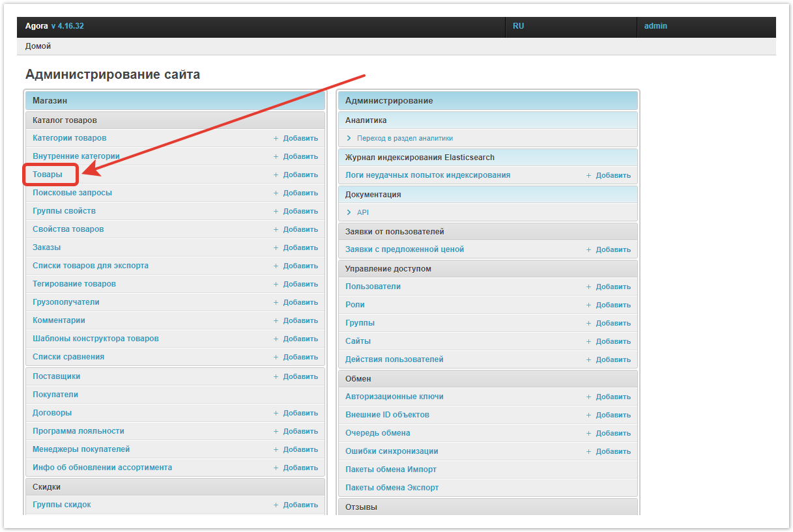This screenshot has width=793, height=532.
Task: Open Пакеты обмена Импорт page
Action: click(x=391, y=469)
